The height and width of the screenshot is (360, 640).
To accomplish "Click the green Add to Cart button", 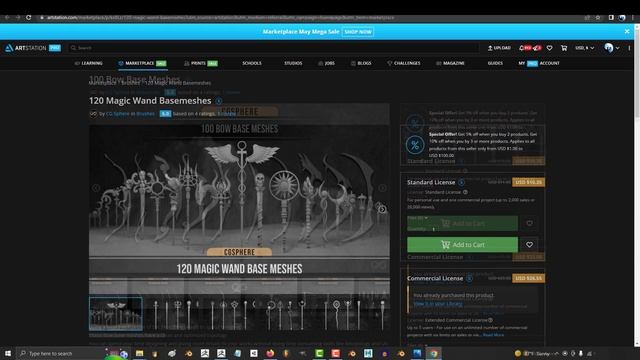I will 462,244.
